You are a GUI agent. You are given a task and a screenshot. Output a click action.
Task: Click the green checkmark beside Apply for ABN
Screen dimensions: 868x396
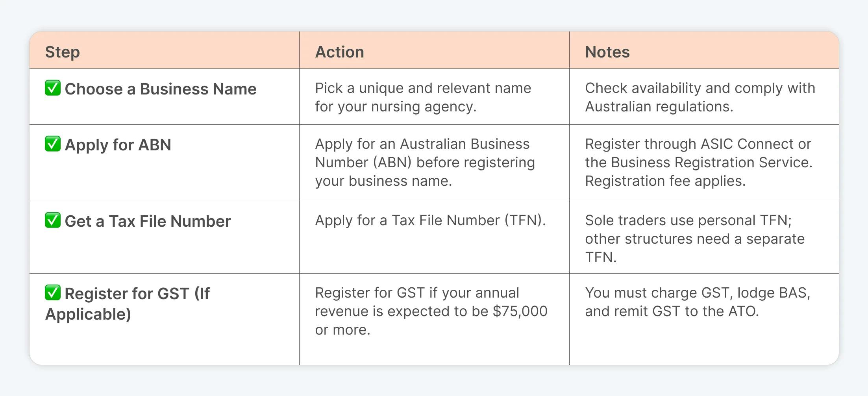tap(53, 144)
